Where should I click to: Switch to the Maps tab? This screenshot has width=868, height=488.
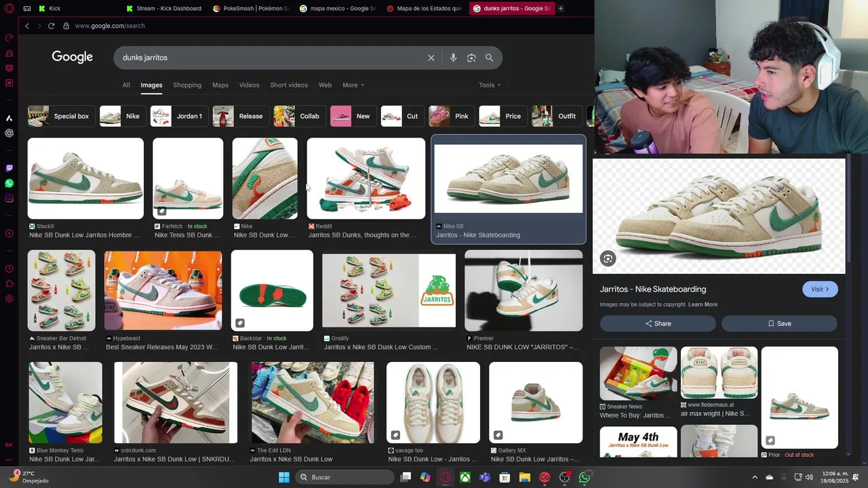220,85
